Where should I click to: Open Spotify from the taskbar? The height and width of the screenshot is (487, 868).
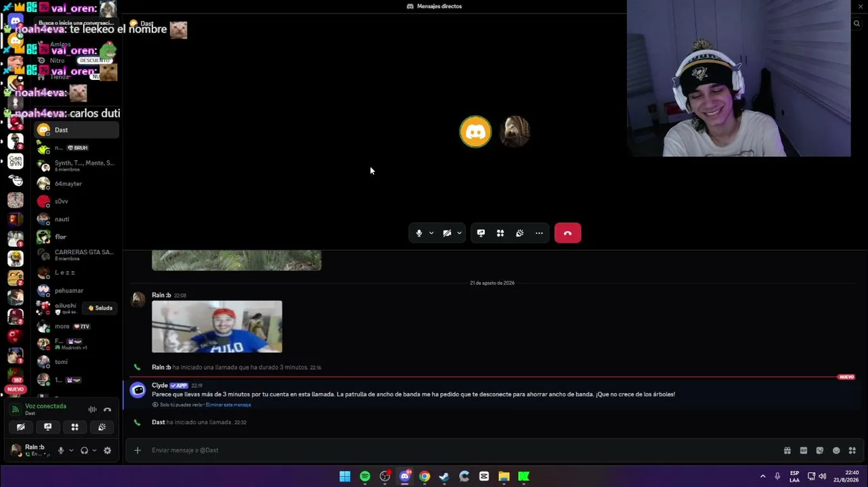(365, 476)
